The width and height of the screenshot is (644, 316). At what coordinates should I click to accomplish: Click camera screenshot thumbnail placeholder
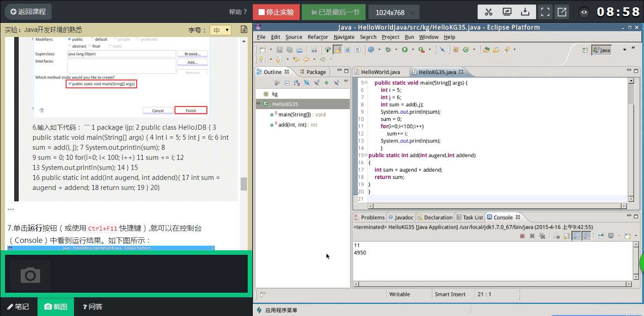coord(30,275)
